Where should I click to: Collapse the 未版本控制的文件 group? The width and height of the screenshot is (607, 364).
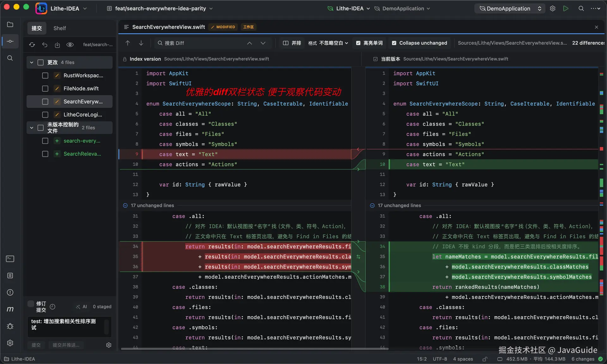point(32,128)
